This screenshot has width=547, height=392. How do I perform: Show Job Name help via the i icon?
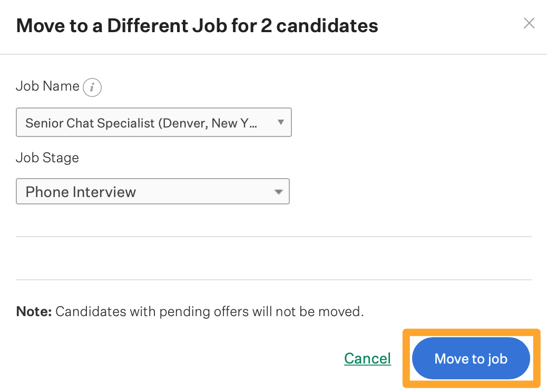[92, 87]
